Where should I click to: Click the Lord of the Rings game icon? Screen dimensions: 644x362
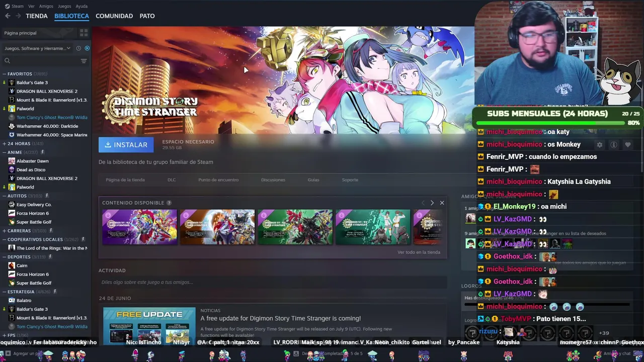point(12,248)
